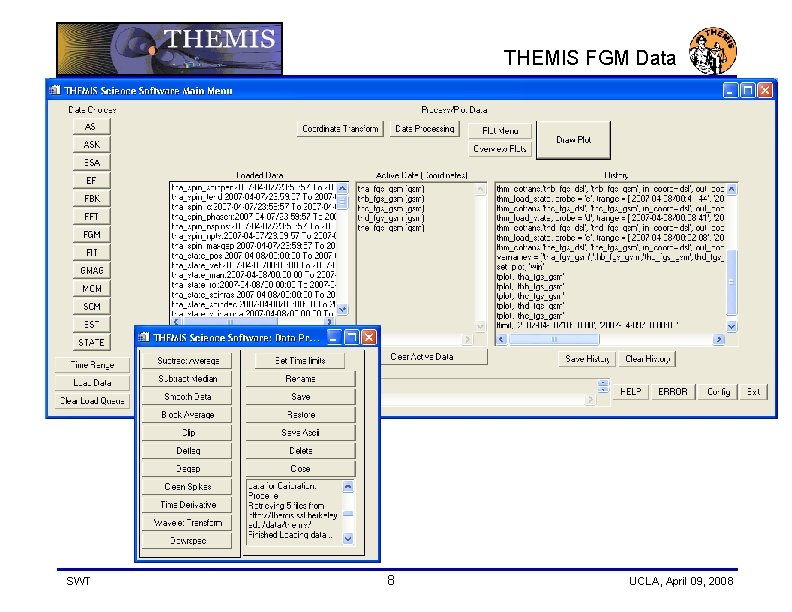The height and width of the screenshot is (612, 792).
Task: Click Block Average
Action: point(187,415)
